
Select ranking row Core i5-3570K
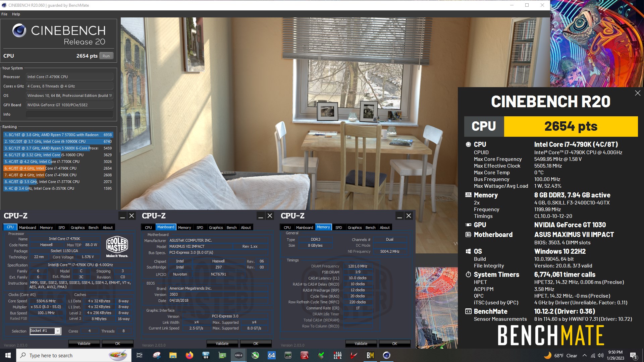(58, 188)
